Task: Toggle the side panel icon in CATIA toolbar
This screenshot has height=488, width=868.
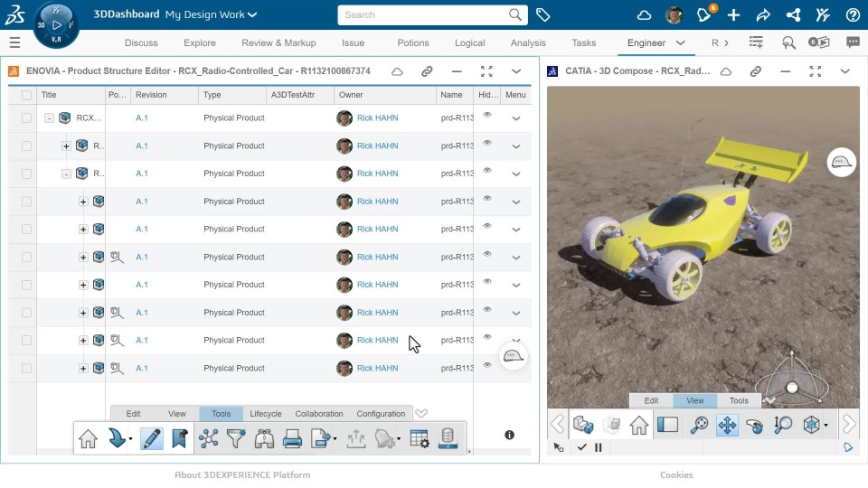Action: coord(667,425)
